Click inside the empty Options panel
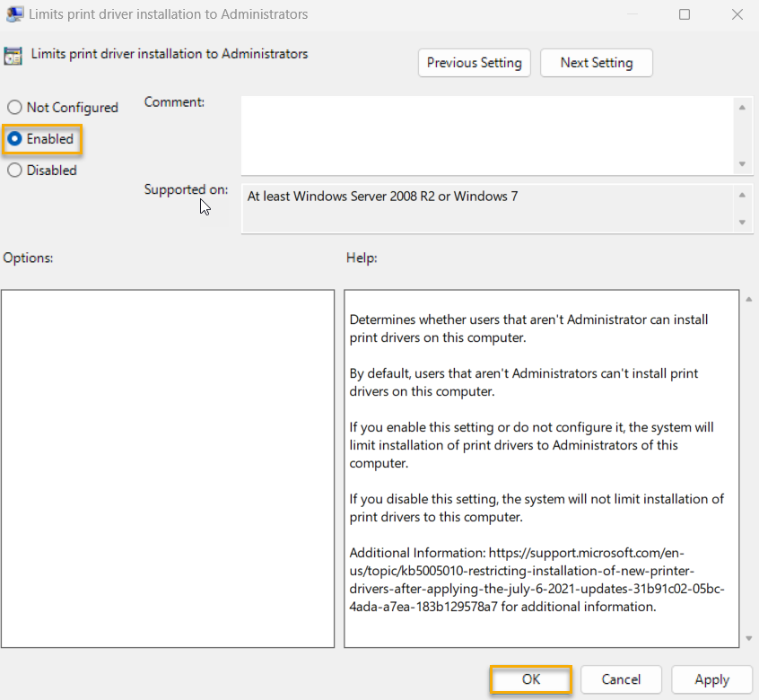Viewport: 759px width, 700px height. [168, 467]
